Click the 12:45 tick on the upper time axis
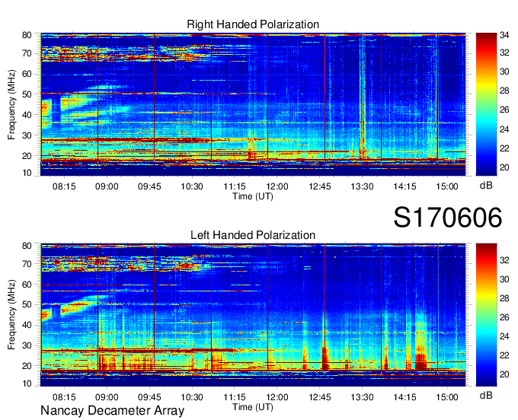This screenshot has width=518, height=420. [x=320, y=186]
